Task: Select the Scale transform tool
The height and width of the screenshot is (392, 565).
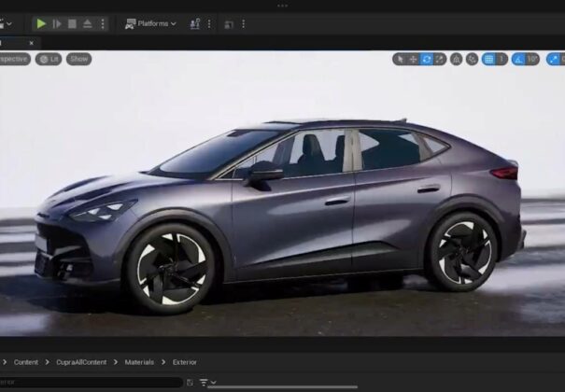Action: pos(440,59)
